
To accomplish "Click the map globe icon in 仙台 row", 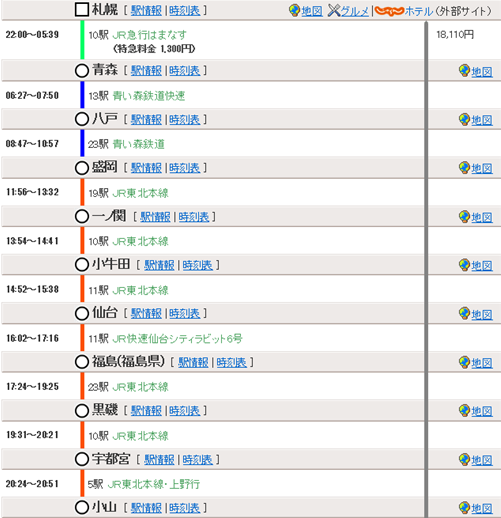I will [x=464, y=313].
